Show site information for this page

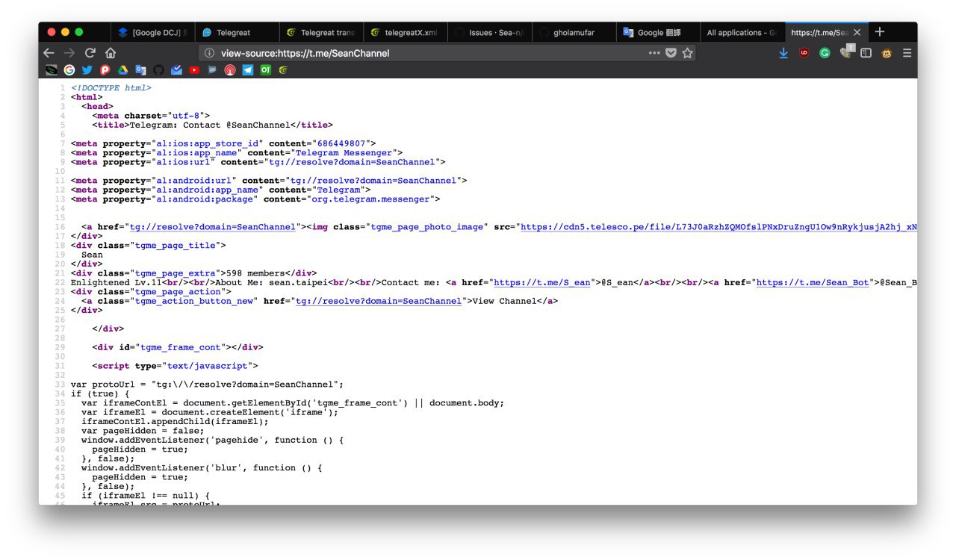point(209,53)
